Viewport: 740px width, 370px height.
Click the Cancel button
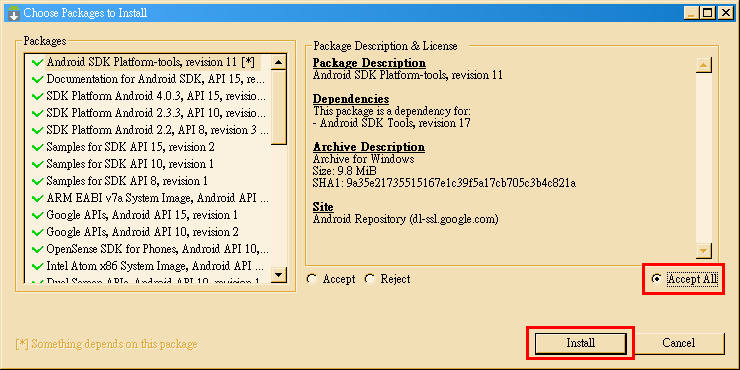(x=678, y=343)
